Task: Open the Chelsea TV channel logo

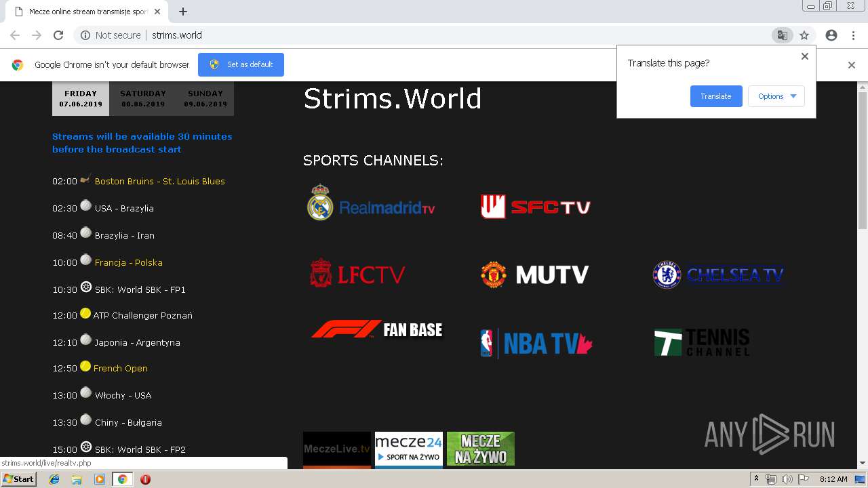Action: 719,274
